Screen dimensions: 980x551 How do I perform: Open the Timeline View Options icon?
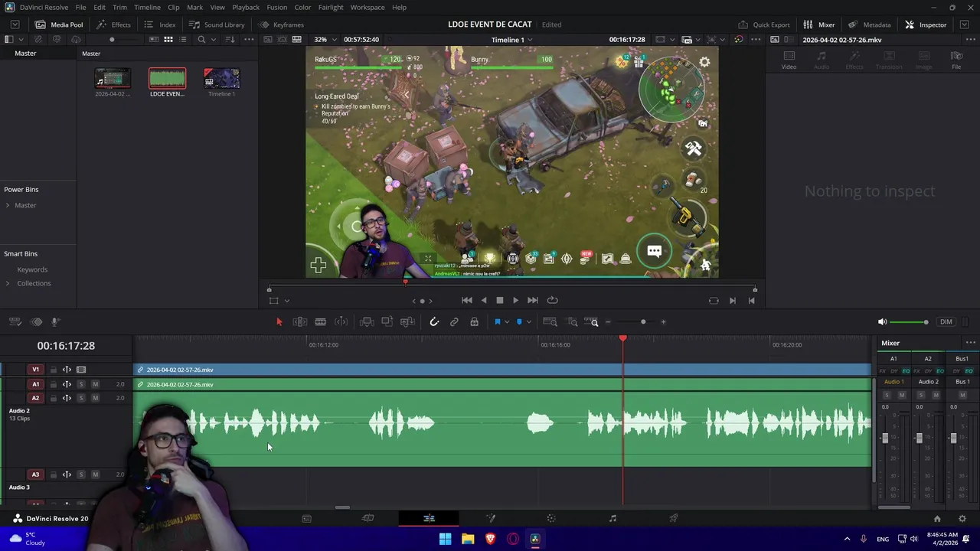15,322
